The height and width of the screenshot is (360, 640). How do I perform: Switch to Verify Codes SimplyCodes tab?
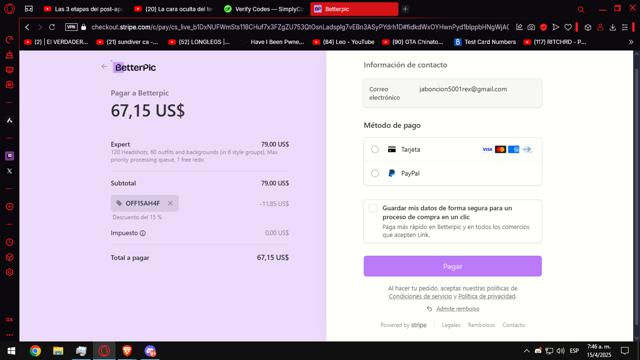point(265,9)
